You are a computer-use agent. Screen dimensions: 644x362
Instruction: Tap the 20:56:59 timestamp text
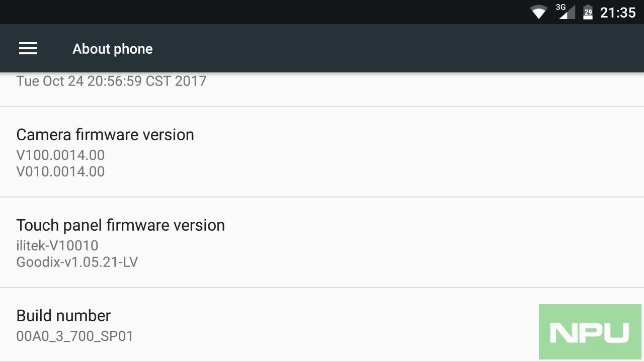[x=114, y=81]
